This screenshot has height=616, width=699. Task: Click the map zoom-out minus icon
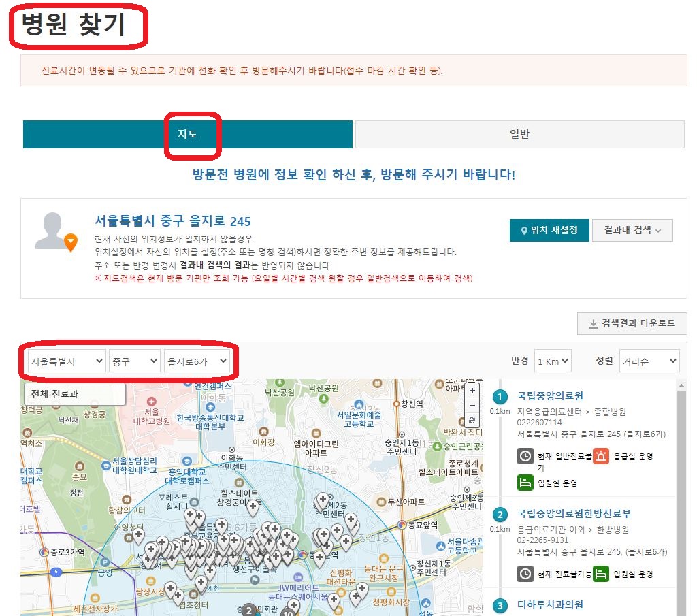point(472,406)
